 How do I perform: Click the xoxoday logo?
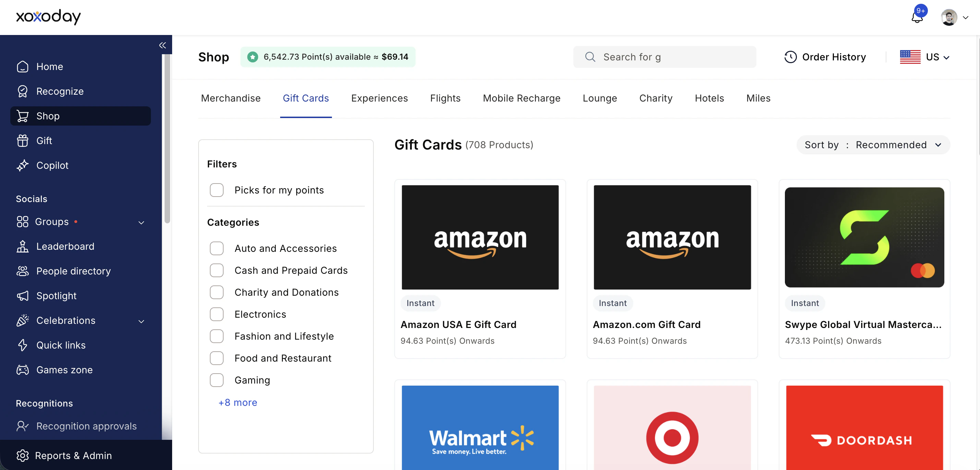[48, 17]
